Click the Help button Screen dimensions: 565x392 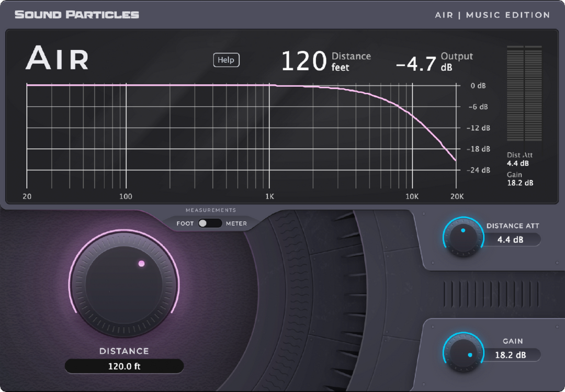[x=227, y=60]
